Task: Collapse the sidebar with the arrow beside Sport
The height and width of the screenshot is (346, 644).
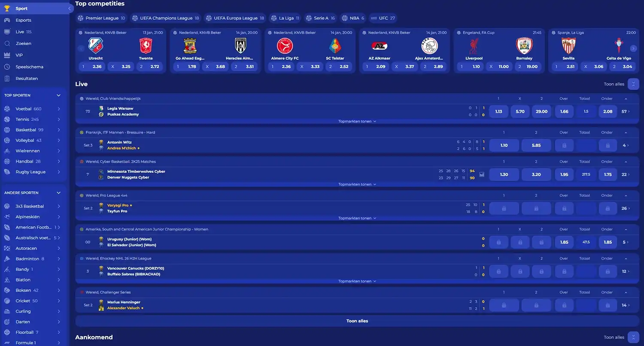Action: [70, 9]
